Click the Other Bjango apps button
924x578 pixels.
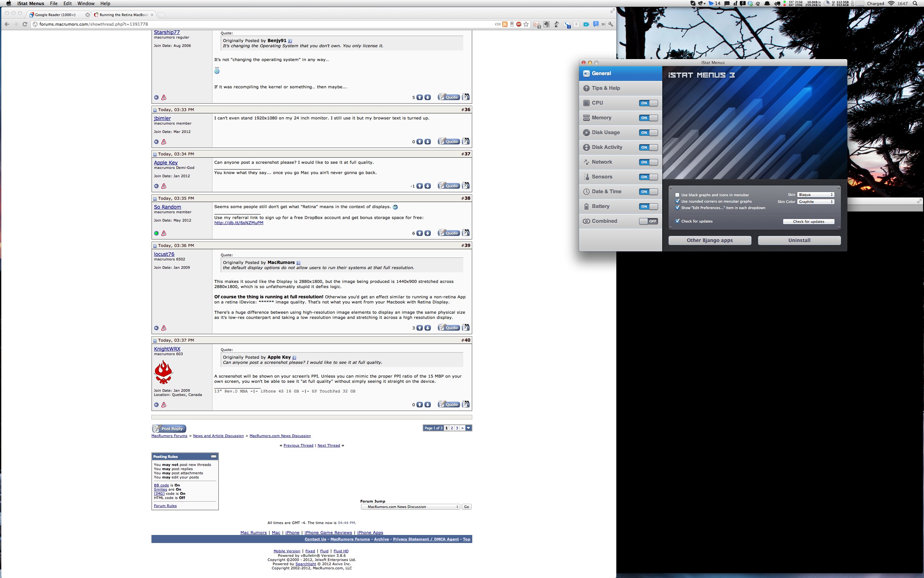pos(710,241)
